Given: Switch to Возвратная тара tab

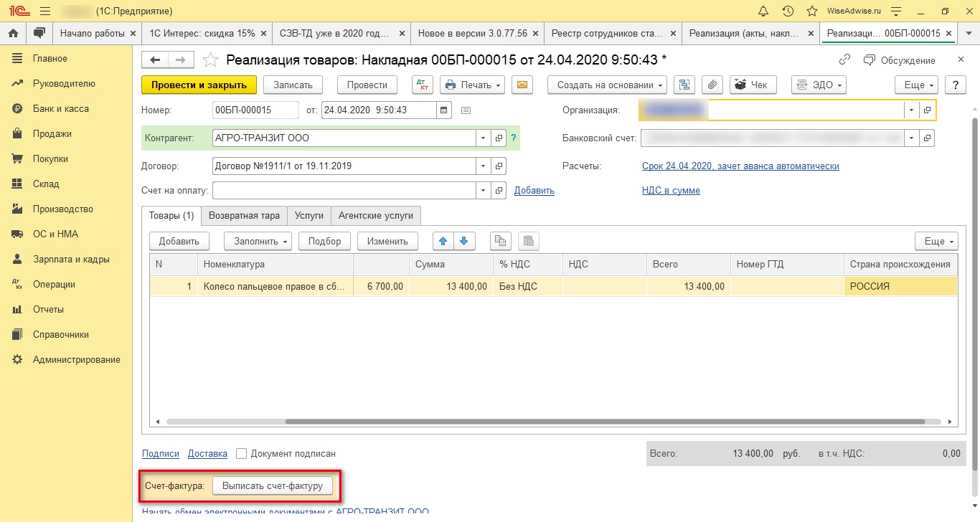Looking at the screenshot, I should [244, 215].
